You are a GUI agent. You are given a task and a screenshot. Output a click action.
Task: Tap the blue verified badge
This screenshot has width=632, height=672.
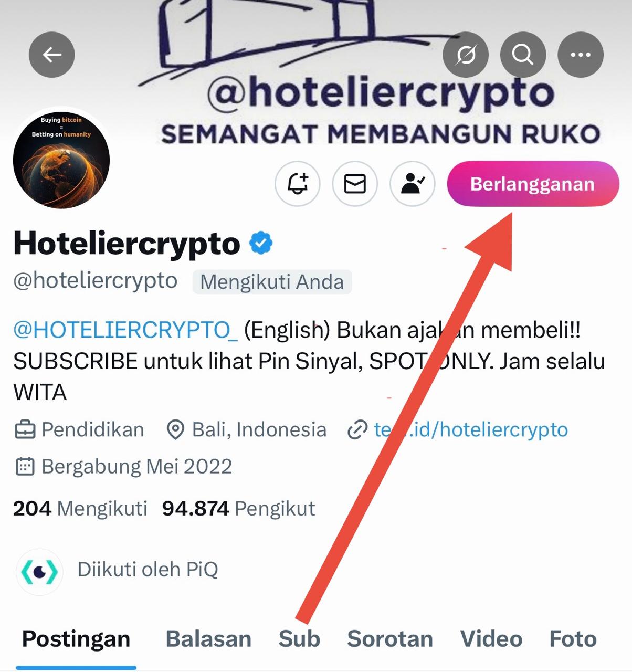[261, 243]
